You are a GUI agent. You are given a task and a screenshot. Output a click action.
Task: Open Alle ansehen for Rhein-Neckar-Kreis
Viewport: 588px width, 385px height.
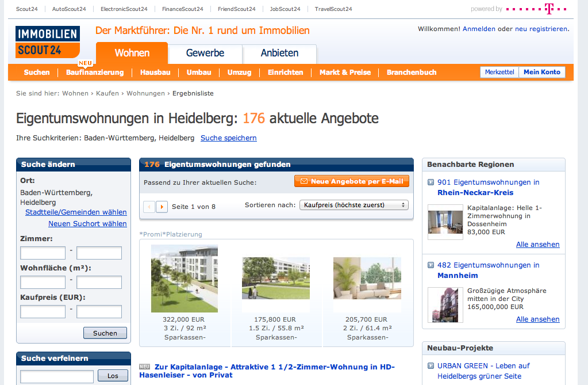538,245
